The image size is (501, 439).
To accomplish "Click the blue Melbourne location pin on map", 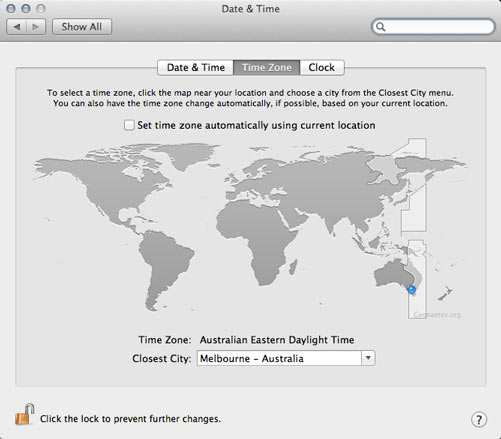I will (x=412, y=289).
